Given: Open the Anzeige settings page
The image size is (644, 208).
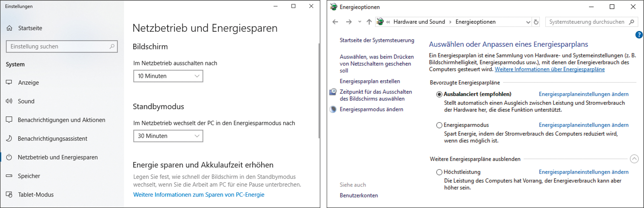Looking at the screenshot, I should 28,83.
